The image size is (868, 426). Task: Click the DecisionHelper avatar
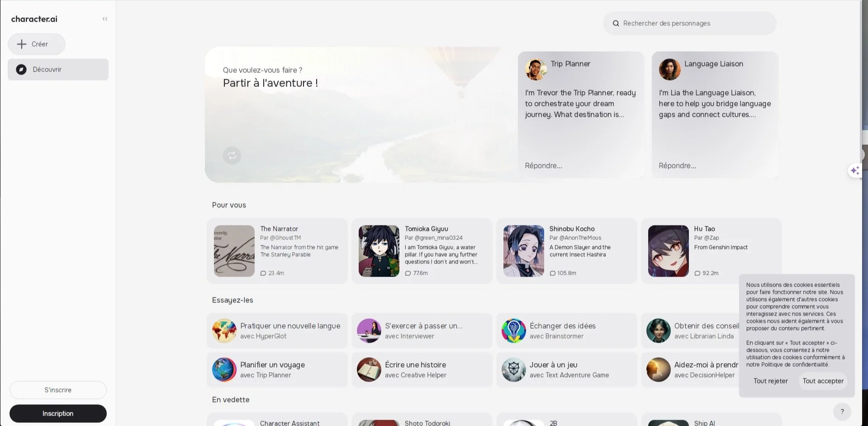click(x=659, y=369)
